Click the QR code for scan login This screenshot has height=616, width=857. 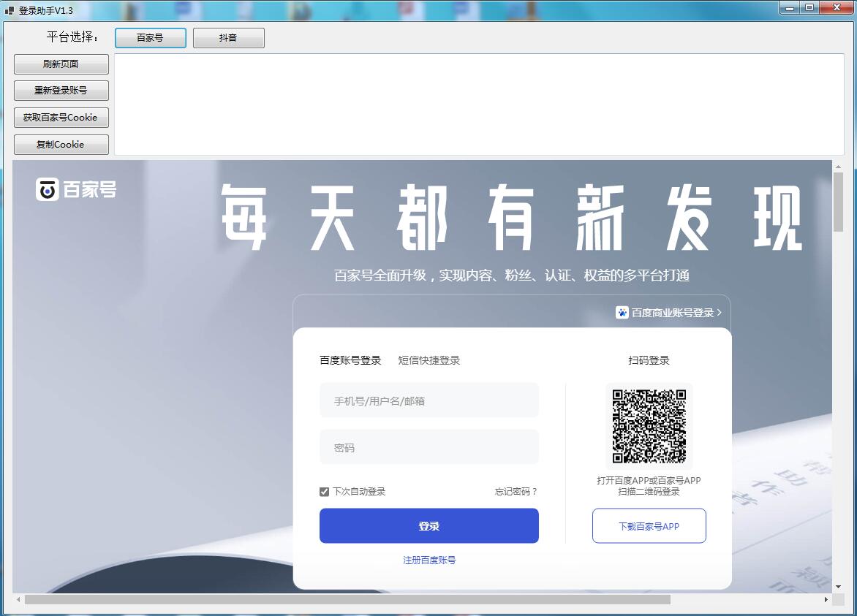coord(649,426)
